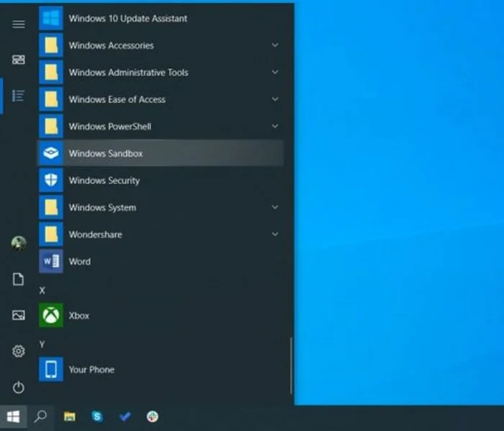Viewport: 504px width, 431px height.
Task: Click the Y letter group header
Action: [x=42, y=344]
